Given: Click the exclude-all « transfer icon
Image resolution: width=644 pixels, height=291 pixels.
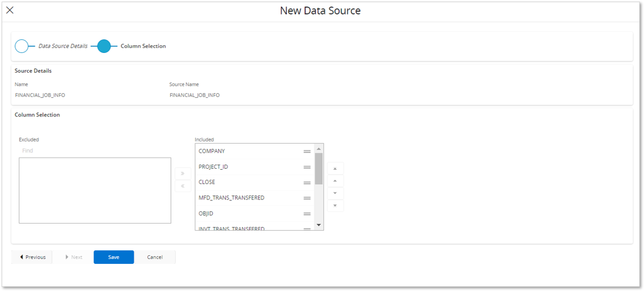Looking at the screenshot, I should click(x=183, y=186).
